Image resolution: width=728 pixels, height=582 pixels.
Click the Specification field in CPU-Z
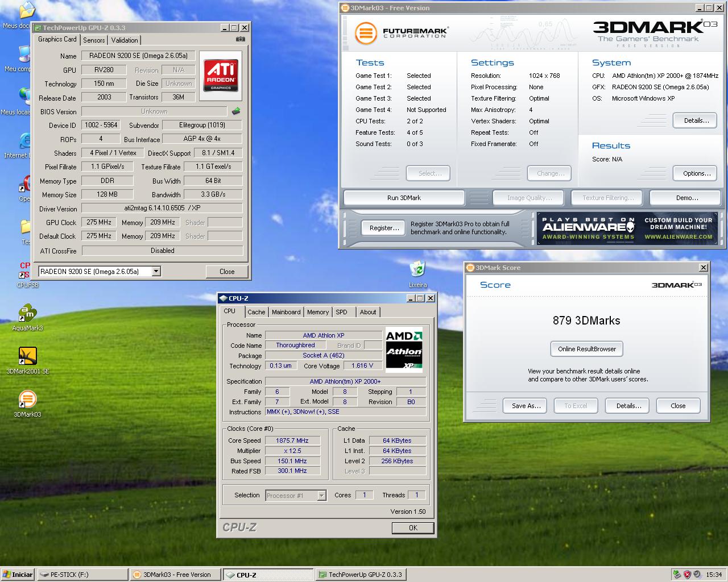345,381
